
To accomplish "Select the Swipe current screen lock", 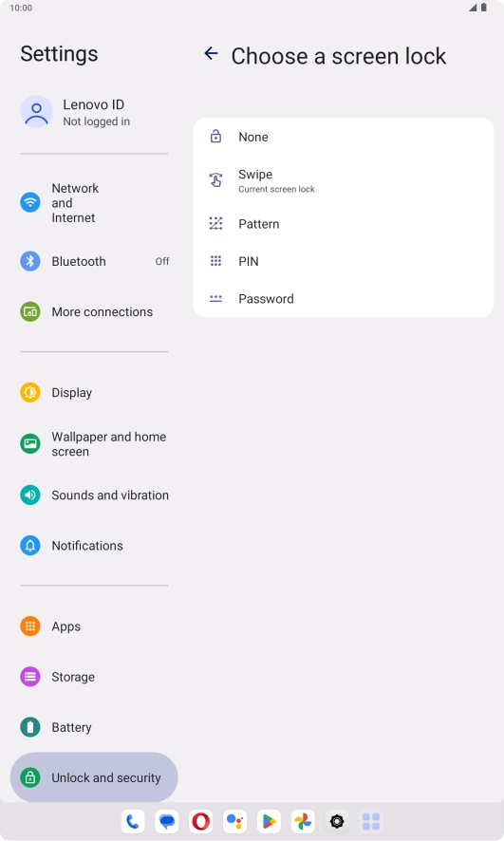I will point(344,180).
